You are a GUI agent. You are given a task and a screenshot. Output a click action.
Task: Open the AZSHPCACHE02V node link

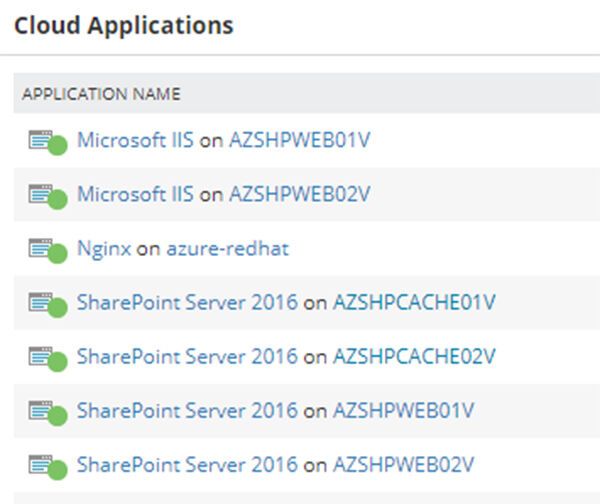tap(414, 356)
